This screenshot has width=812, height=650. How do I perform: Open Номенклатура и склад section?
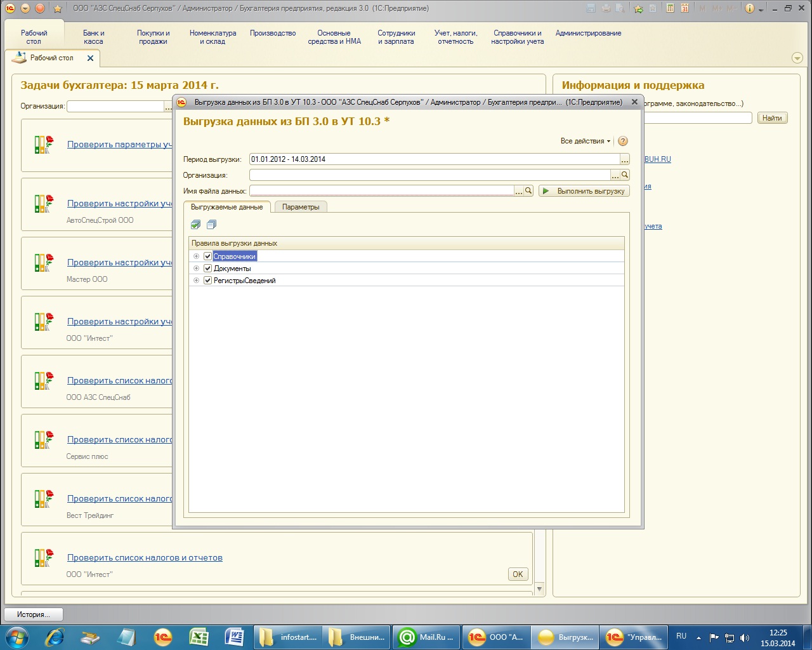click(213, 37)
